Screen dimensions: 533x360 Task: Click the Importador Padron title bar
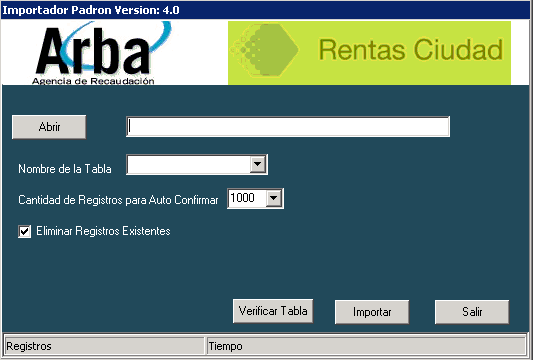pyautogui.click(x=265, y=10)
